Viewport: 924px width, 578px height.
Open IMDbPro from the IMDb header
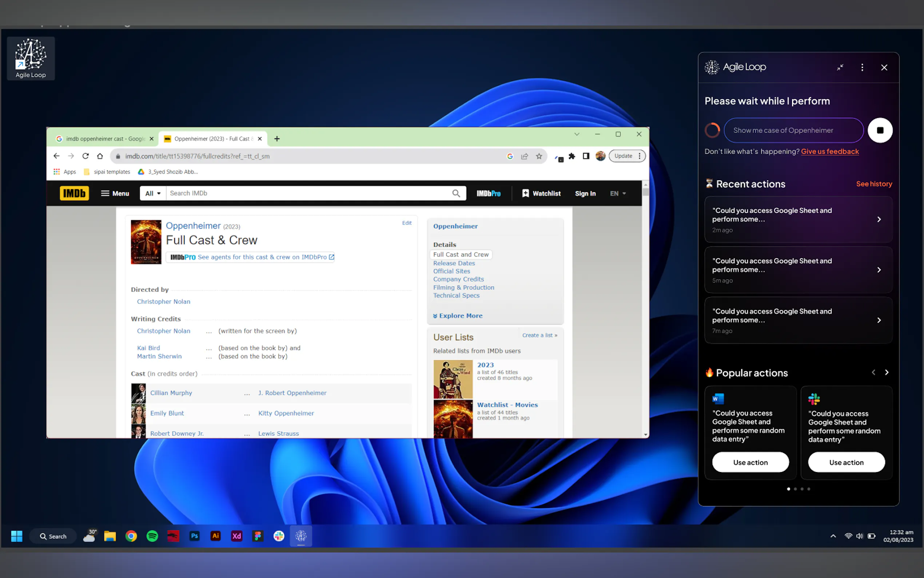[x=488, y=193]
